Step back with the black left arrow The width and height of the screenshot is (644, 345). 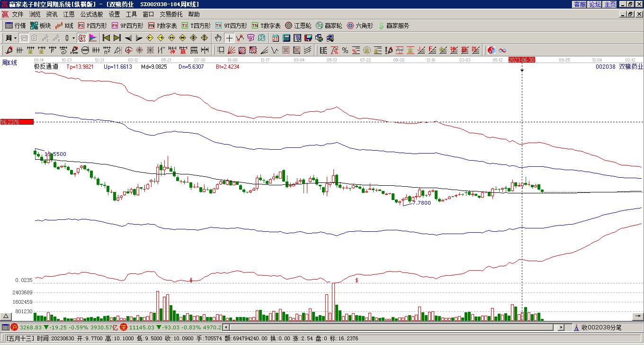[128, 38]
